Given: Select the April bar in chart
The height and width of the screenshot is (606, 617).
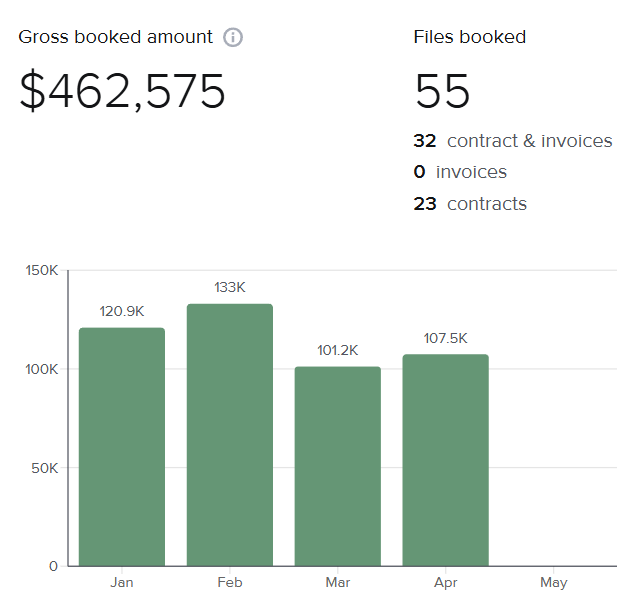Looking at the screenshot, I should (x=445, y=460).
